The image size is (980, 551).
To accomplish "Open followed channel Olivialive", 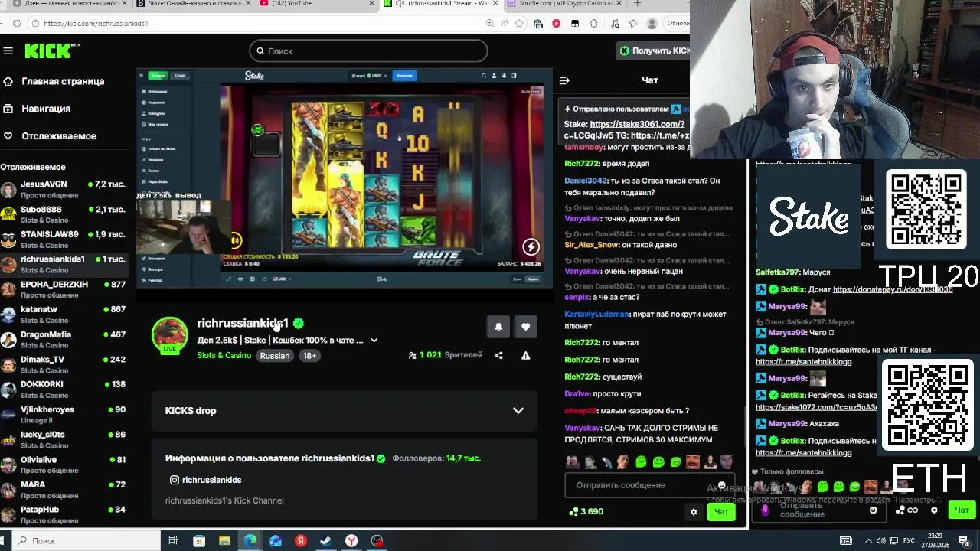I will 63,465.
